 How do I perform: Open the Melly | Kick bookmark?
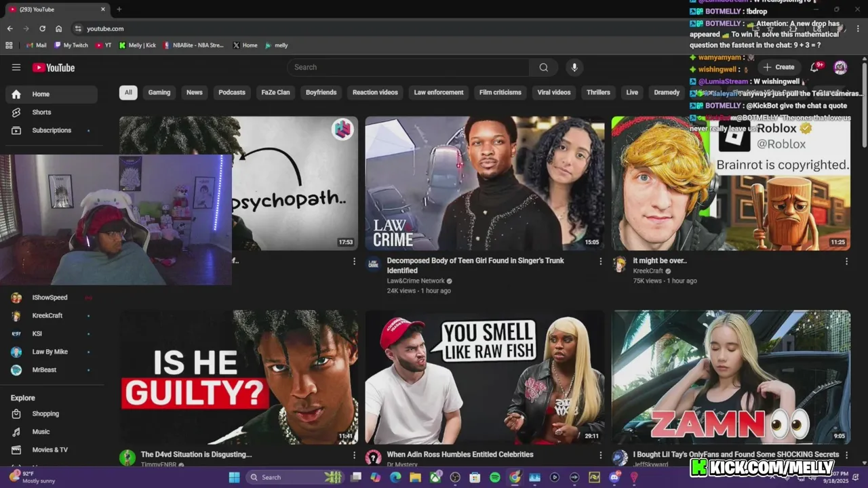pyautogui.click(x=138, y=45)
